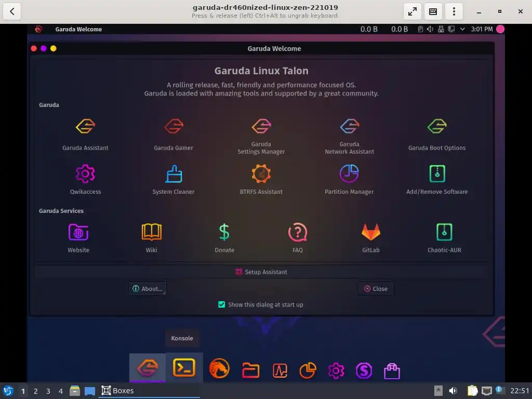Open the GitLab page

(371, 238)
